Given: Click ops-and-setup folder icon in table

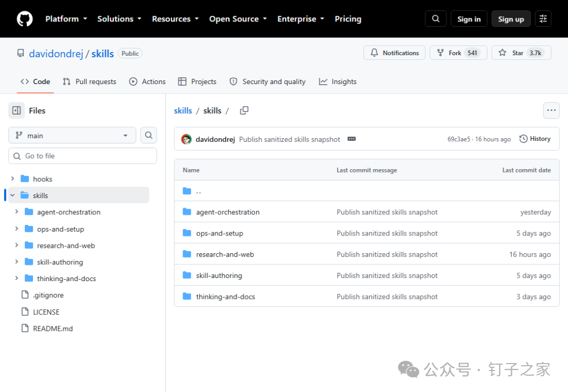Looking at the screenshot, I should (187, 233).
